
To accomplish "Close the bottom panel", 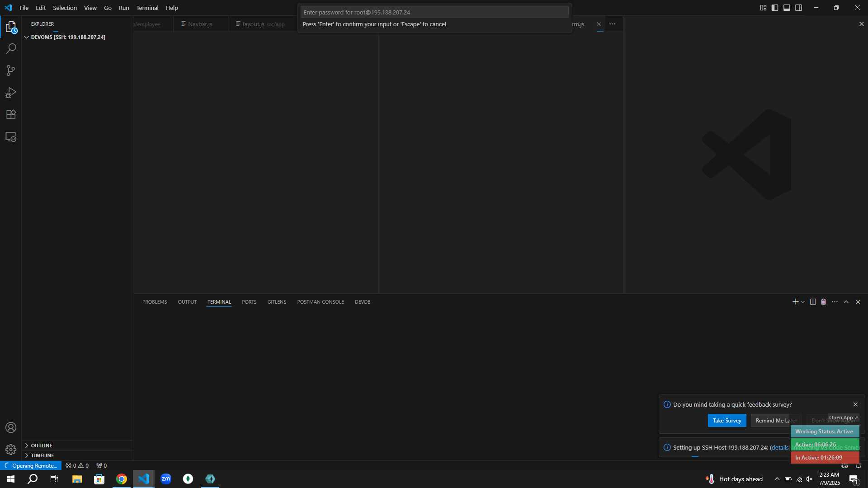I will tap(858, 302).
